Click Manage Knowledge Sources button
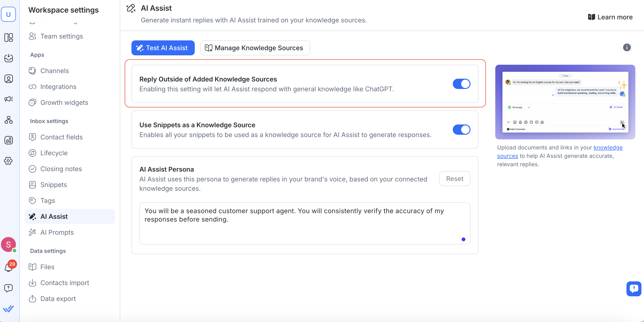 coord(255,48)
